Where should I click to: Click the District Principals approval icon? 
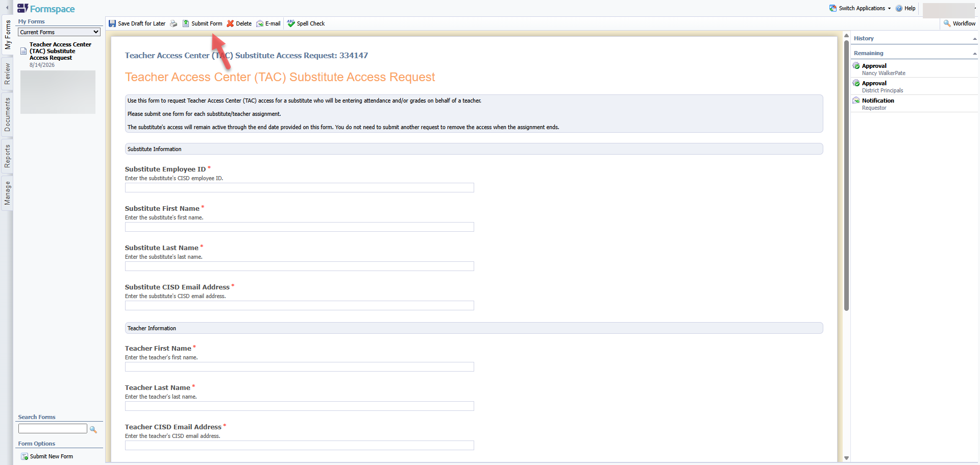[x=856, y=83]
